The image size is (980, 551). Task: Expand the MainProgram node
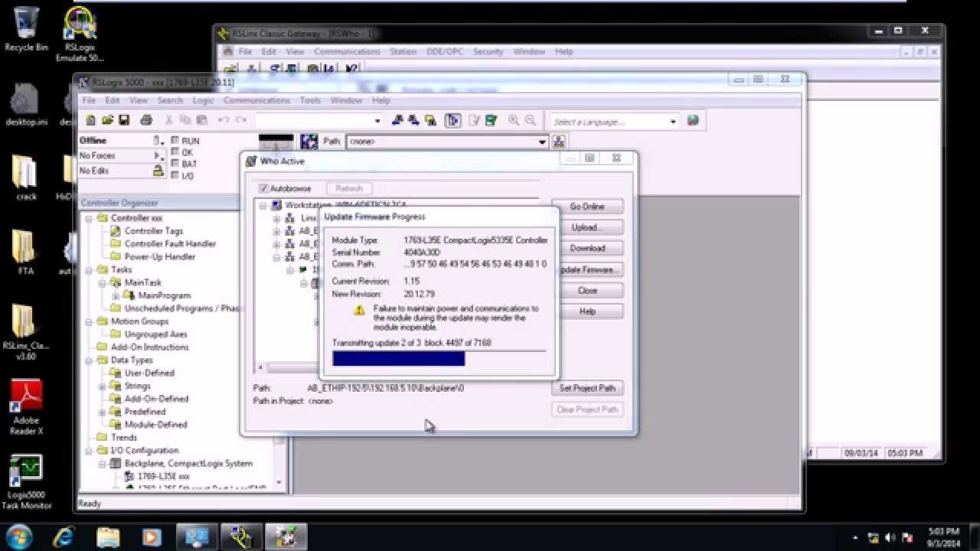(116, 295)
